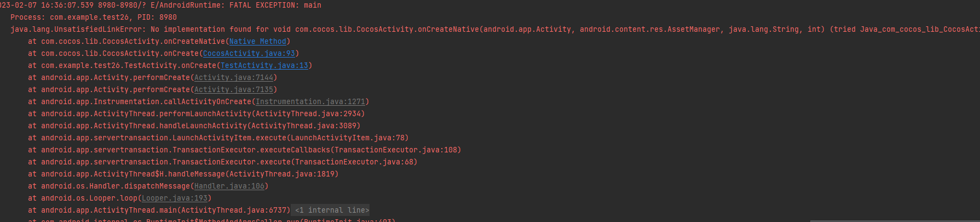Screen dimensions: 980x222
Task: Navigate to Activity.java:7135
Action: [x=233, y=90]
